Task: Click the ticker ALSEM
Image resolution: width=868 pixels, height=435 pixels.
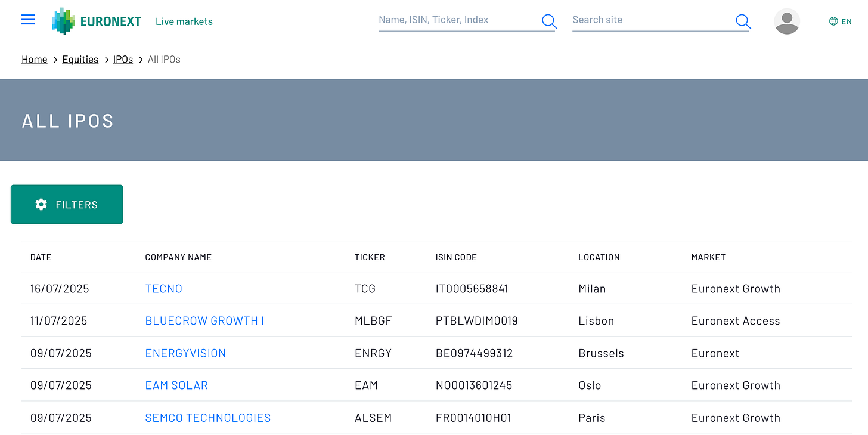Action: (x=373, y=418)
